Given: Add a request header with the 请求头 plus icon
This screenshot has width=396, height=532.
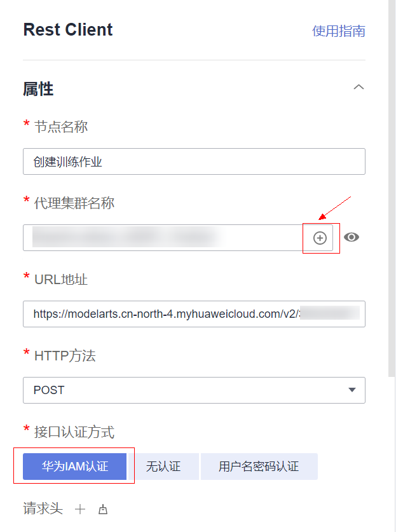Looking at the screenshot, I should click(80, 509).
